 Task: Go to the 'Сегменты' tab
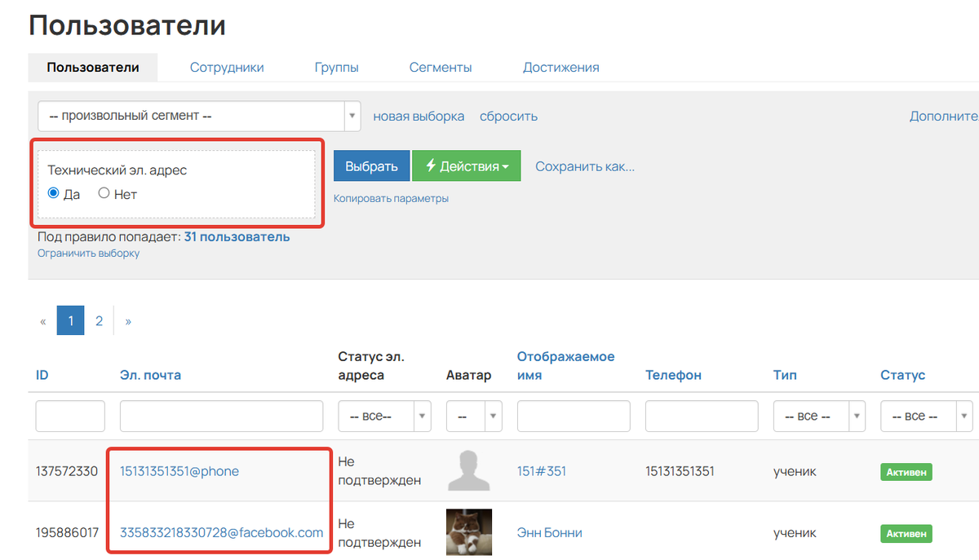[x=441, y=68]
